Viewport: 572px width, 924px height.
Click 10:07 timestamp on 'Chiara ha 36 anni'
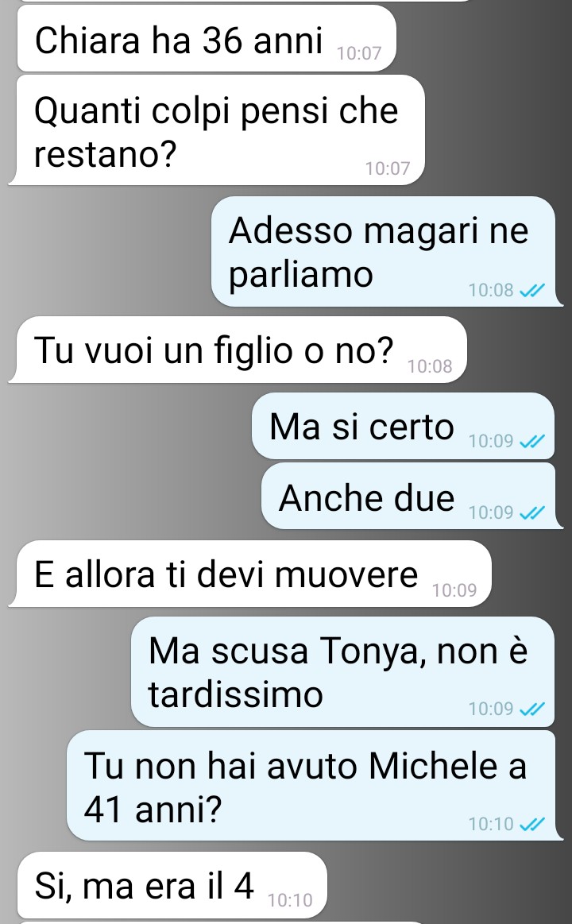(x=359, y=53)
